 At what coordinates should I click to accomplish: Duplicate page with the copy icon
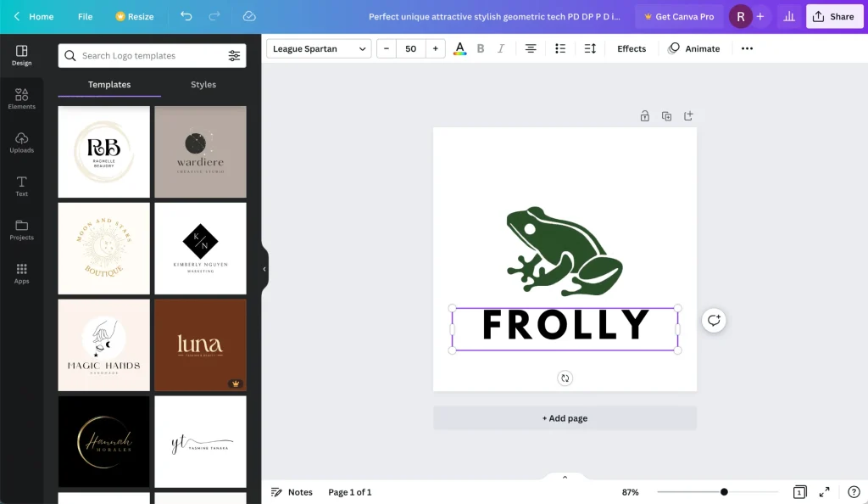click(x=666, y=116)
